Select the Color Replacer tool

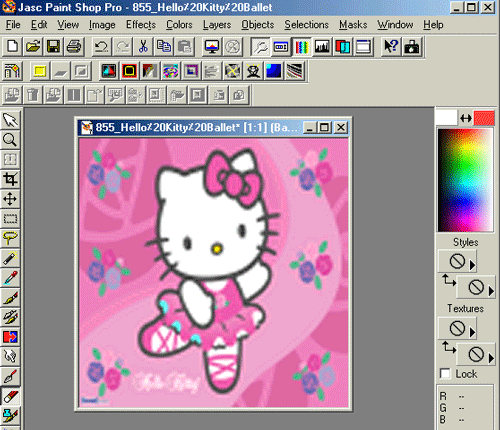pos(10,337)
